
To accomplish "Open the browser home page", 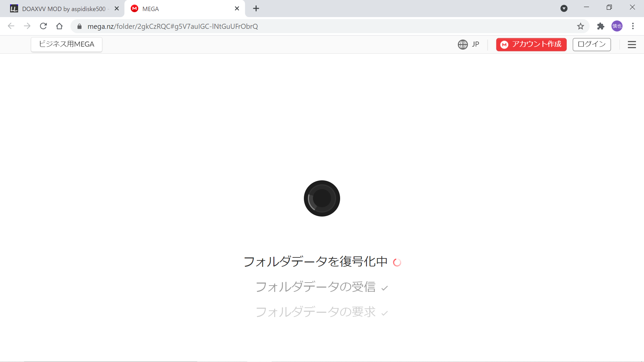I will 59,26.
